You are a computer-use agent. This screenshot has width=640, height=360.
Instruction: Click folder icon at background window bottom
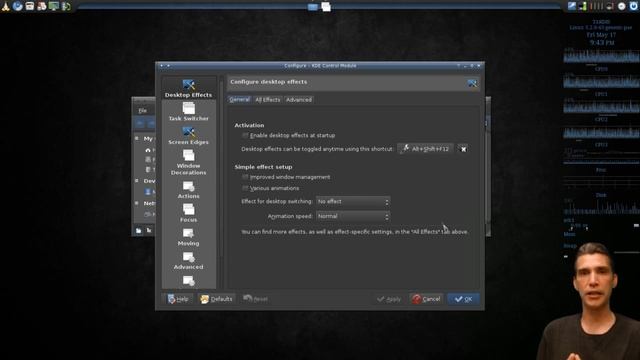[x=138, y=231]
